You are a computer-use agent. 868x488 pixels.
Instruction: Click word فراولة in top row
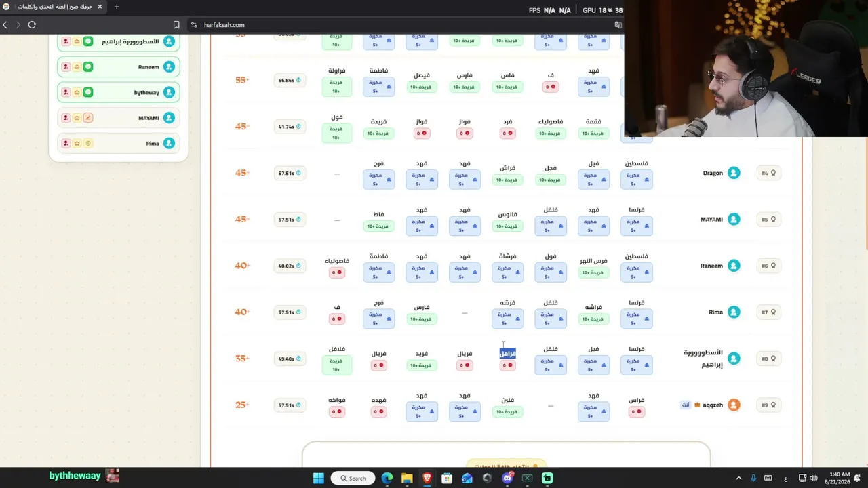click(337, 70)
